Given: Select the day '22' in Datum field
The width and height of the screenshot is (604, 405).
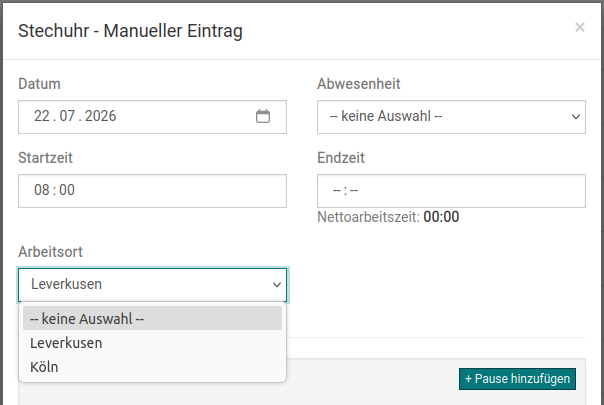Looking at the screenshot, I should pos(42,116).
